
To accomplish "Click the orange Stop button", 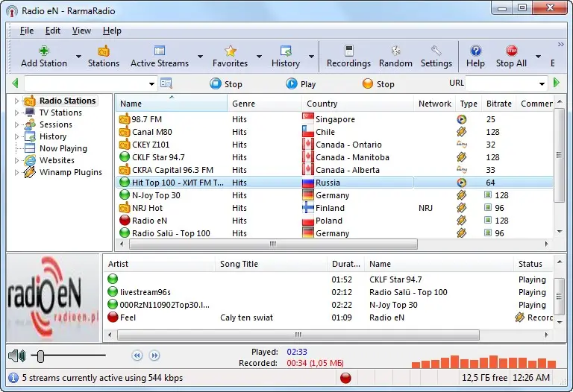I will pos(378,84).
